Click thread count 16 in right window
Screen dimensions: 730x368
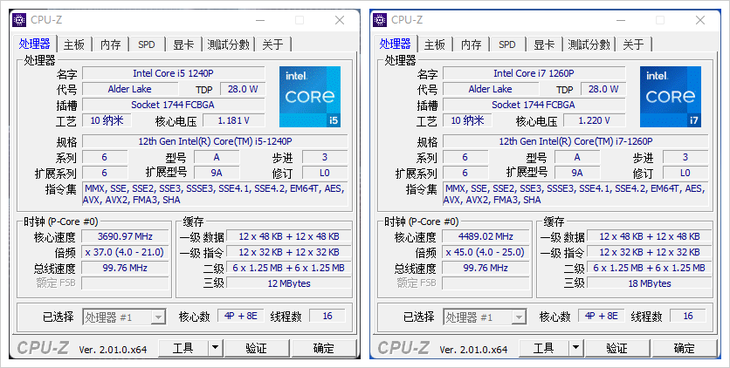tap(688, 316)
